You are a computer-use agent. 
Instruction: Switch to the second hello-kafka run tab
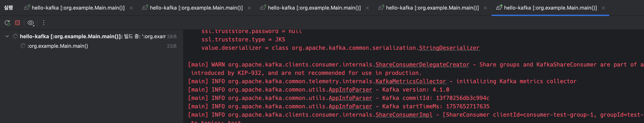(196, 8)
